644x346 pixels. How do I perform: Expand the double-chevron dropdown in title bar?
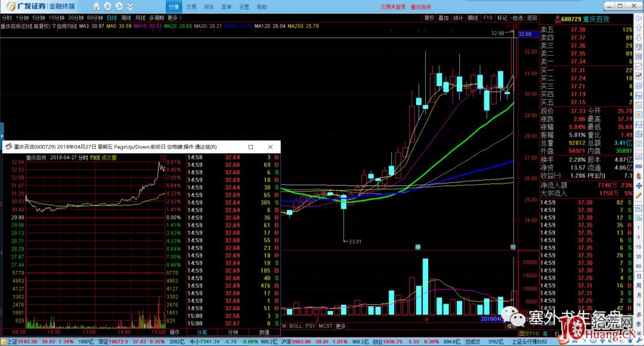coord(130,6)
